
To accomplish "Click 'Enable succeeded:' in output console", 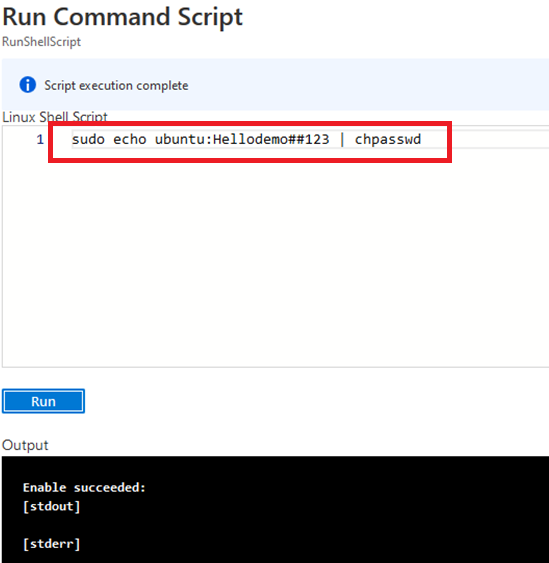I will point(84,487).
